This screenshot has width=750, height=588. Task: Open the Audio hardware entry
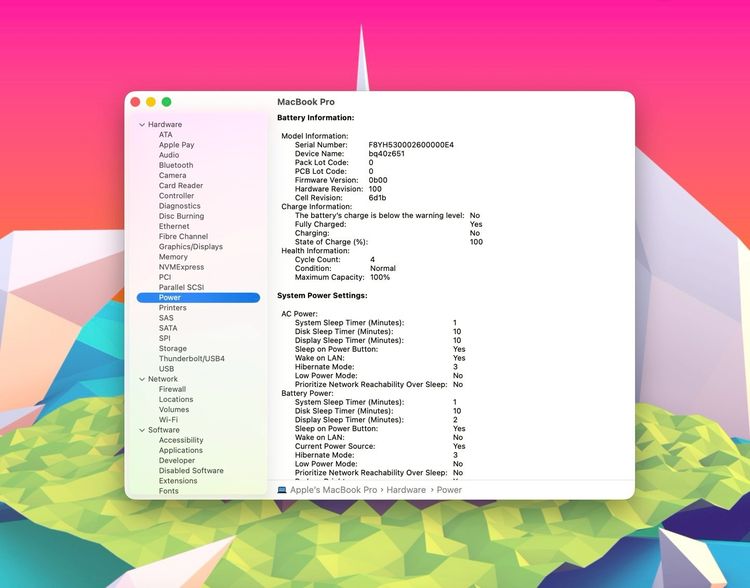pyautogui.click(x=169, y=155)
